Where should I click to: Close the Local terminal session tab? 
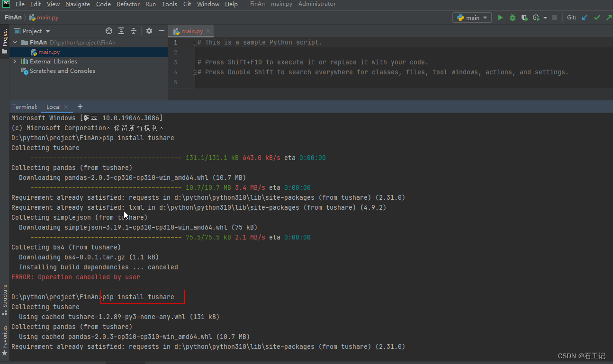pyautogui.click(x=66, y=107)
